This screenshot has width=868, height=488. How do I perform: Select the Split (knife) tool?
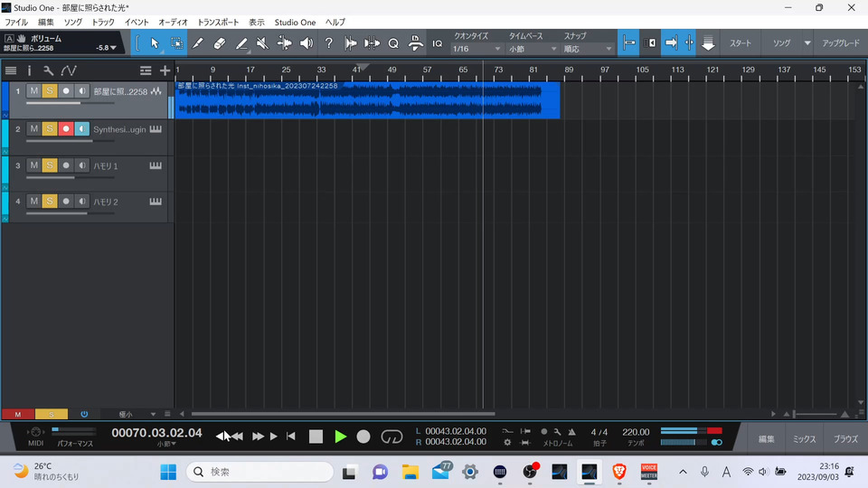pos(198,43)
